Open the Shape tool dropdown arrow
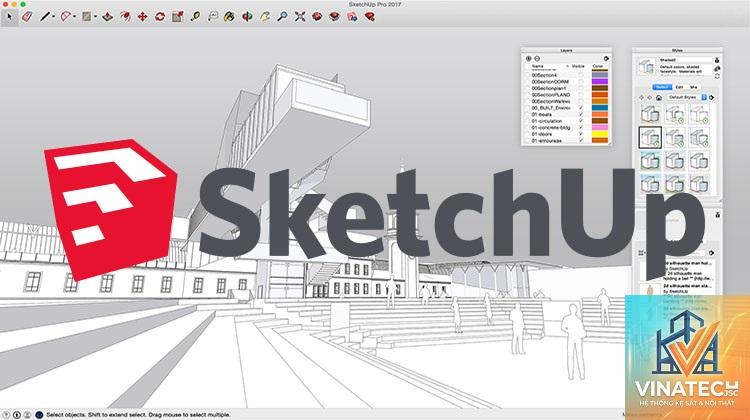 95,17
